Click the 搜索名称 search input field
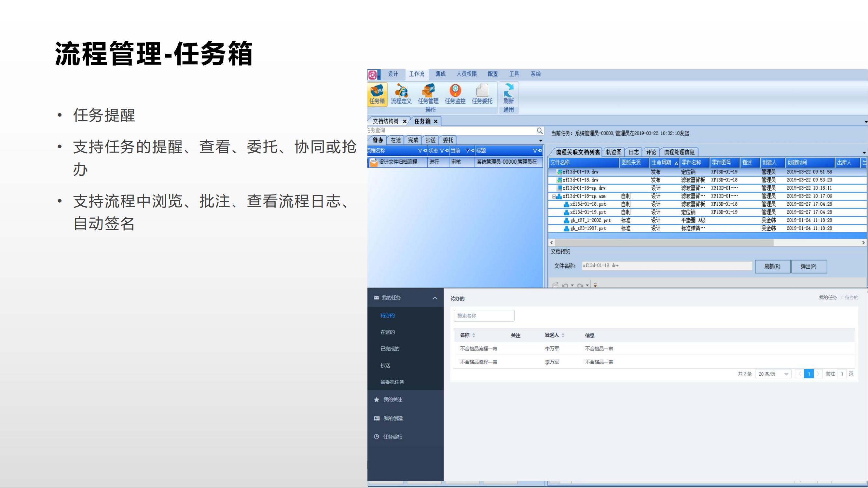 click(484, 316)
